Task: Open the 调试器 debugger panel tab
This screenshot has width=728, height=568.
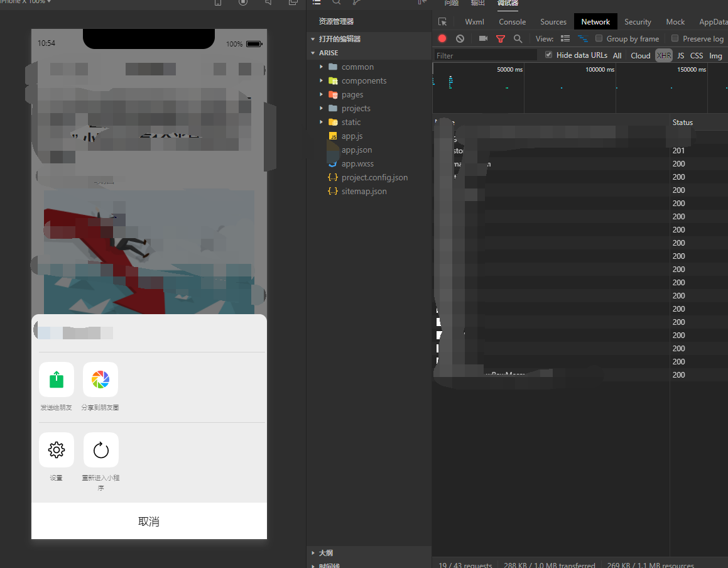Action: pos(508,3)
